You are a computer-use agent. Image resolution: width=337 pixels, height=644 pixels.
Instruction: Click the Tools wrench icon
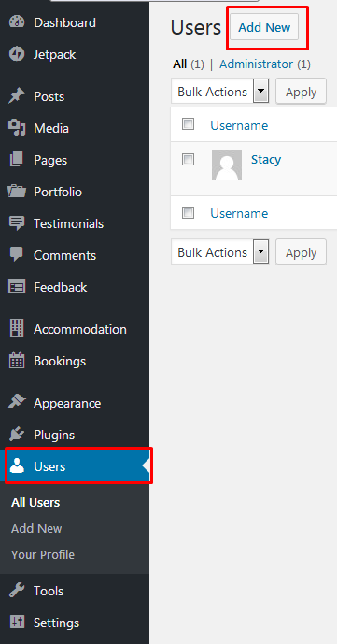tap(17, 591)
